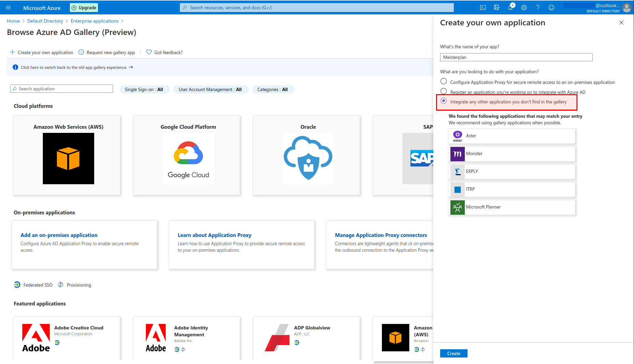Click the Monster app logo icon
The width and height of the screenshot is (634, 364).
click(x=457, y=154)
